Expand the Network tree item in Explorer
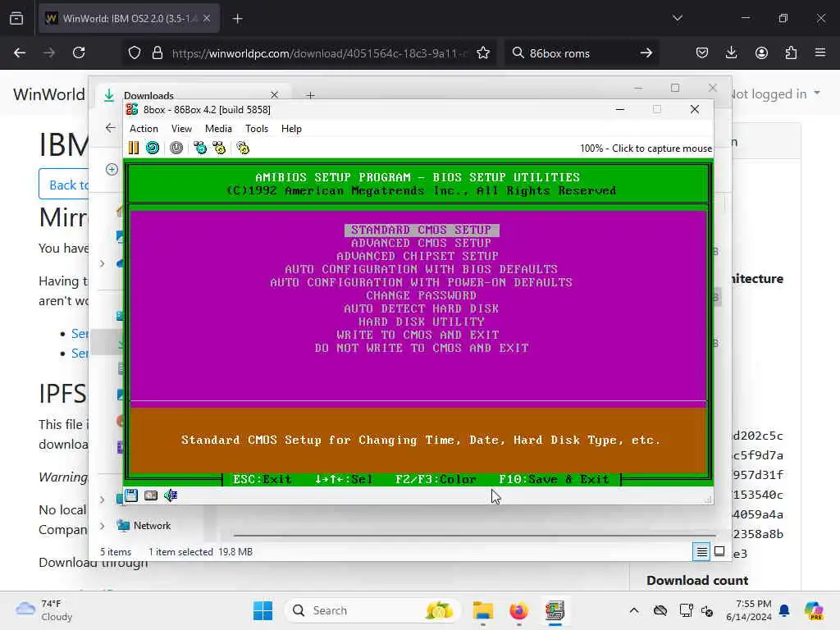 click(x=103, y=526)
